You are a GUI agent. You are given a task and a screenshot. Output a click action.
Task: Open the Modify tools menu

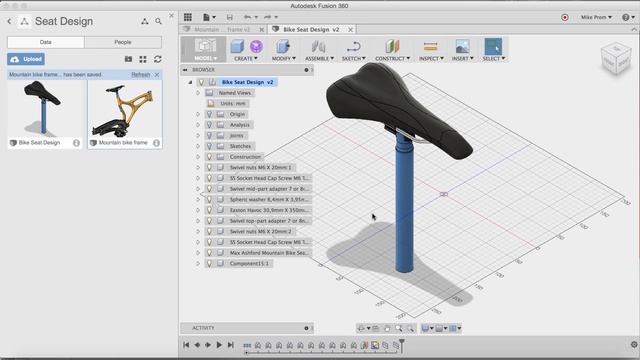[x=283, y=58]
